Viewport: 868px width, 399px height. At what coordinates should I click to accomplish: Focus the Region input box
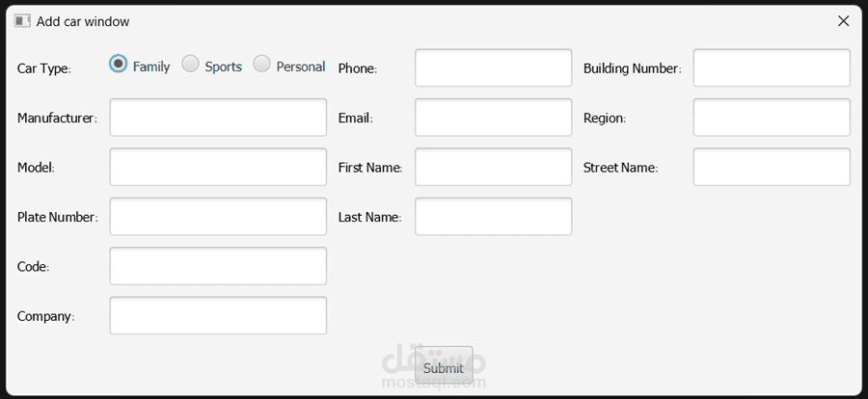click(x=772, y=118)
